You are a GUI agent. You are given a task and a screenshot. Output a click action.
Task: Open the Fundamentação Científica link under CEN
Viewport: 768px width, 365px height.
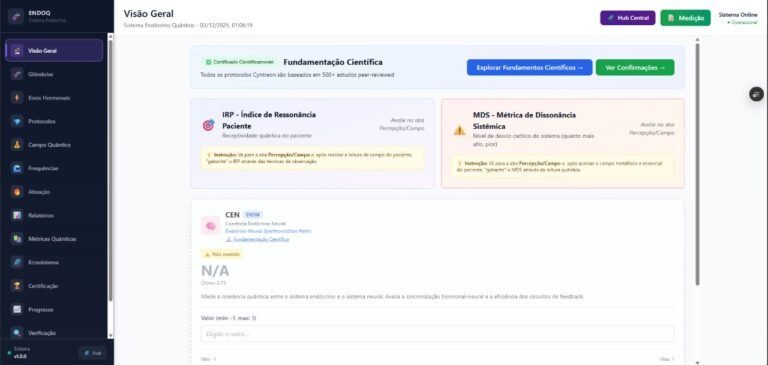257,239
